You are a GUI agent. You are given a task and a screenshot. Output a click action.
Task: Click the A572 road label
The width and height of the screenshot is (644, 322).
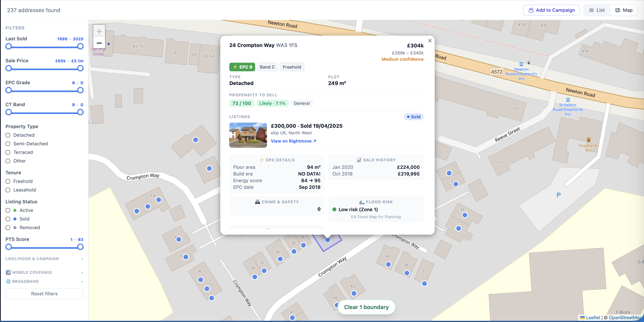click(496, 72)
